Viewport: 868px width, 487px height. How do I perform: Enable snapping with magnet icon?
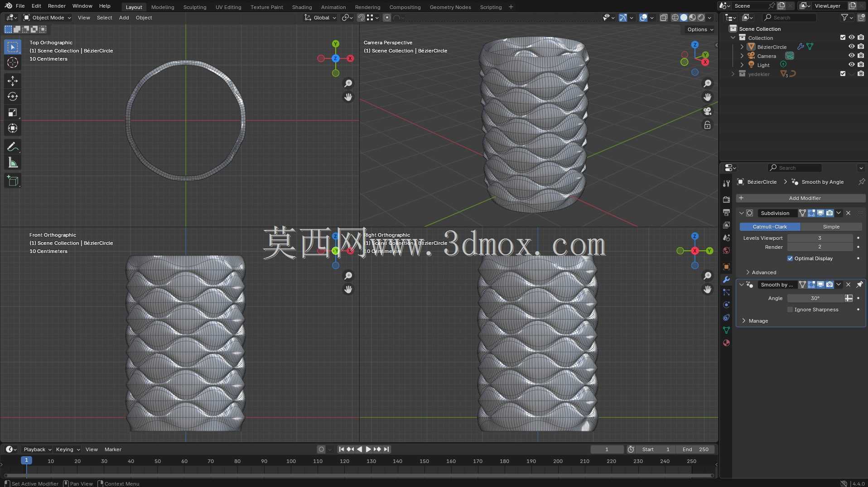click(361, 18)
